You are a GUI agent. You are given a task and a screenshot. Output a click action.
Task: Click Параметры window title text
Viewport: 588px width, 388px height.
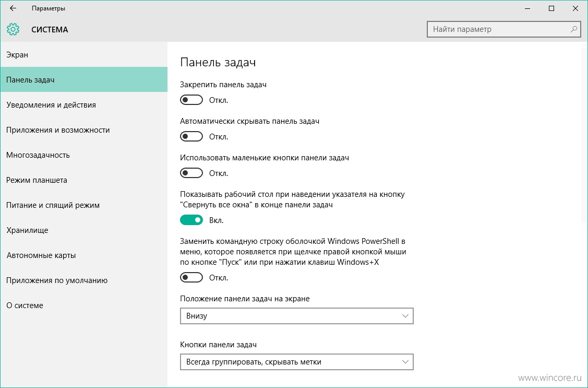tap(49, 8)
